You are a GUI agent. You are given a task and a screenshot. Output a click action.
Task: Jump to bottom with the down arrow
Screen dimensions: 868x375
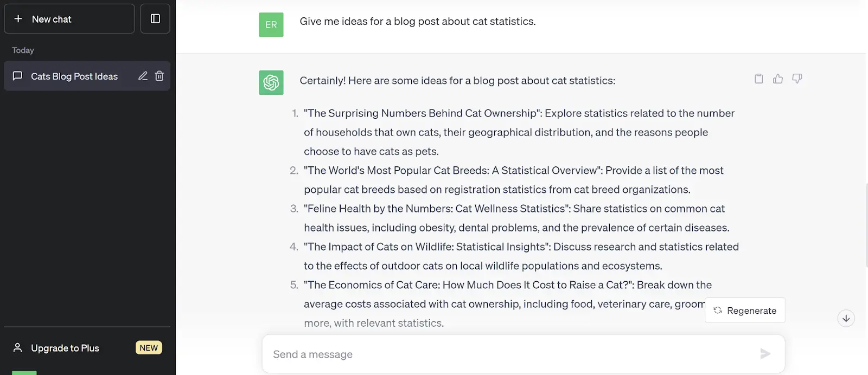pyautogui.click(x=846, y=319)
